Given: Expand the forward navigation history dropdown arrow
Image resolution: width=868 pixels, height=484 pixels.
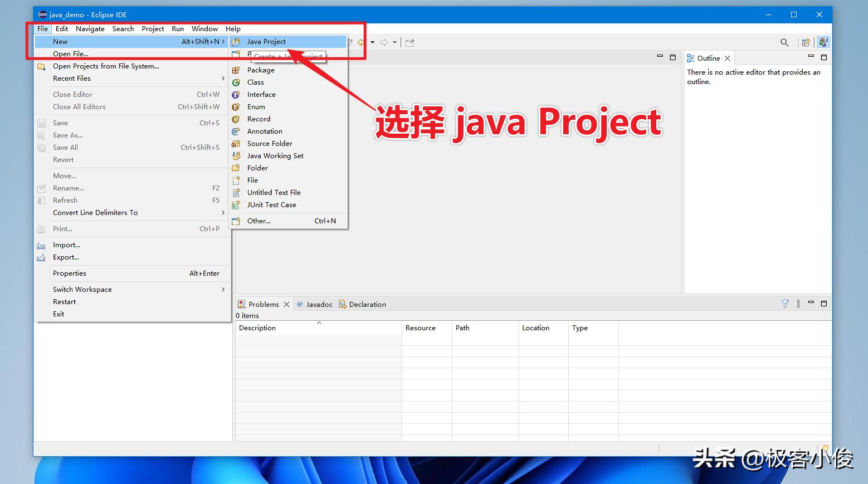Looking at the screenshot, I should [x=394, y=42].
